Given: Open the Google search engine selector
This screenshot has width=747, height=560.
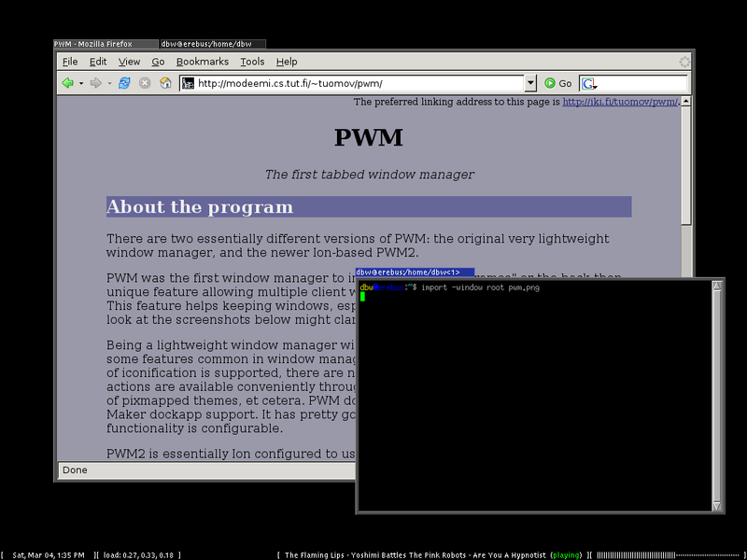Looking at the screenshot, I should coord(589,84).
